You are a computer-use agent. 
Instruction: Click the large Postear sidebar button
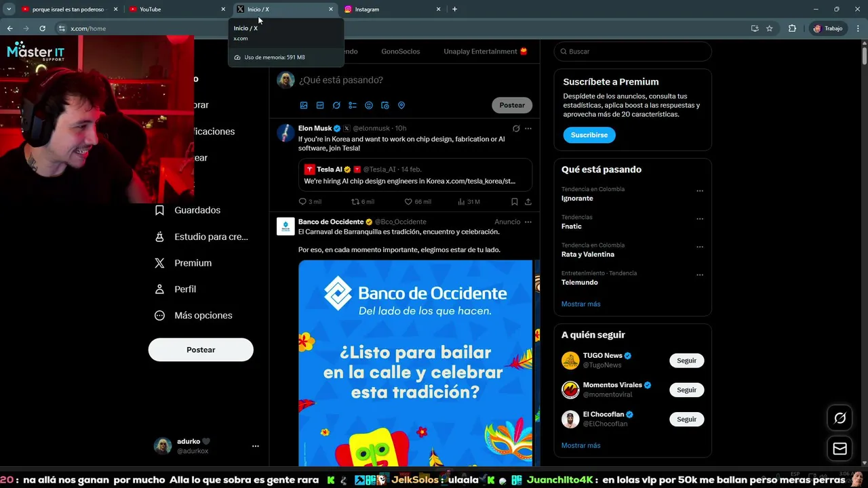(201, 350)
